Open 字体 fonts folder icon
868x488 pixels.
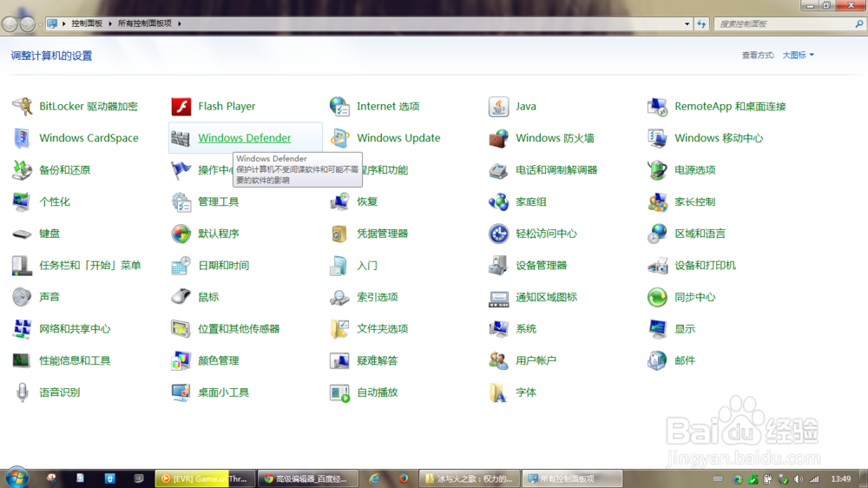(x=498, y=392)
